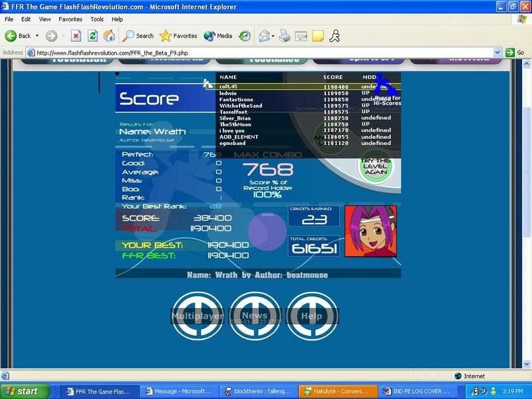Screen dimensions: 532x399
Task: Open the View menu
Action: [45, 19]
